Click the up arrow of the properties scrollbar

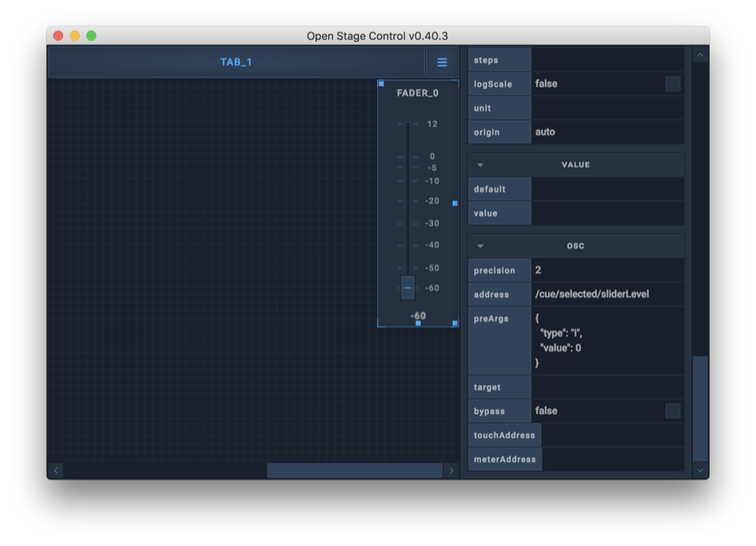click(700, 55)
